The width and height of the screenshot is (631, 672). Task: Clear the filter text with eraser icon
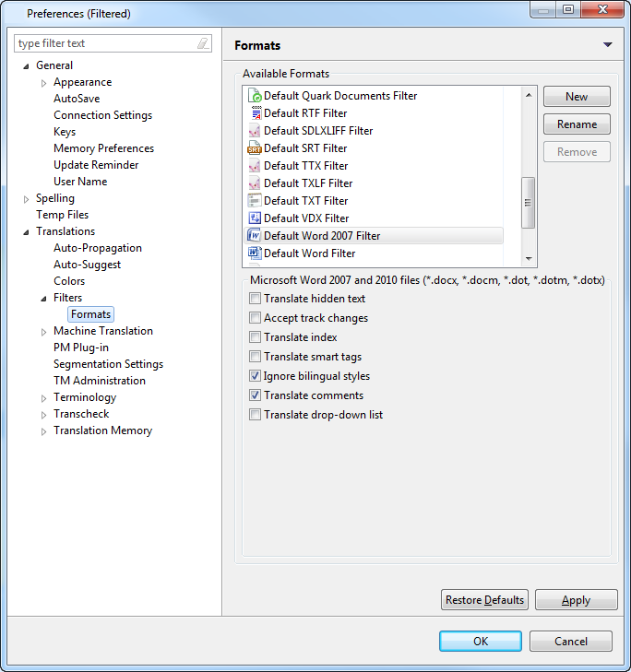point(203,43)
